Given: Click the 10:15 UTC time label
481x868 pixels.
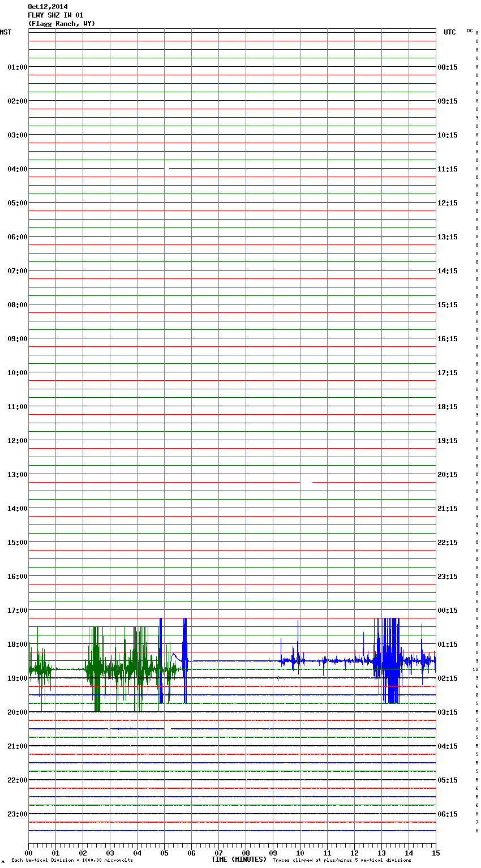Looking at the screenshot, I should pos(448,135).
